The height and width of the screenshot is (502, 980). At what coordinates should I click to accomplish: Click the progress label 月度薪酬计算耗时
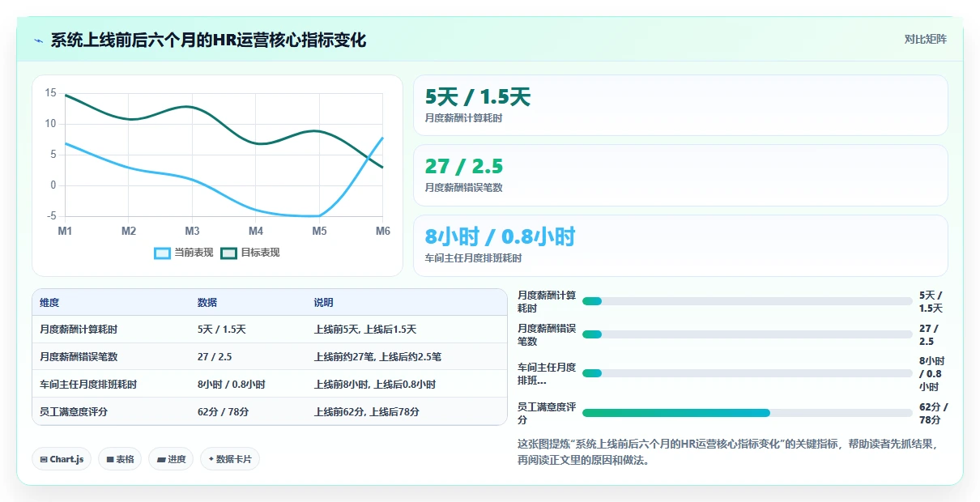pyautogui.click(x=547, y=302)
